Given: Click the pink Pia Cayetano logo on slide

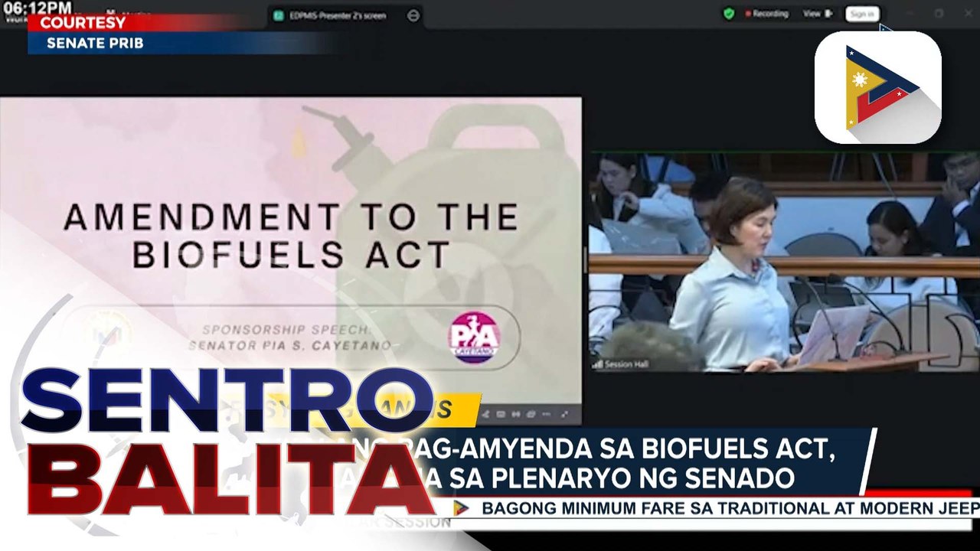Looking at the screenshot, I should 474,337.
